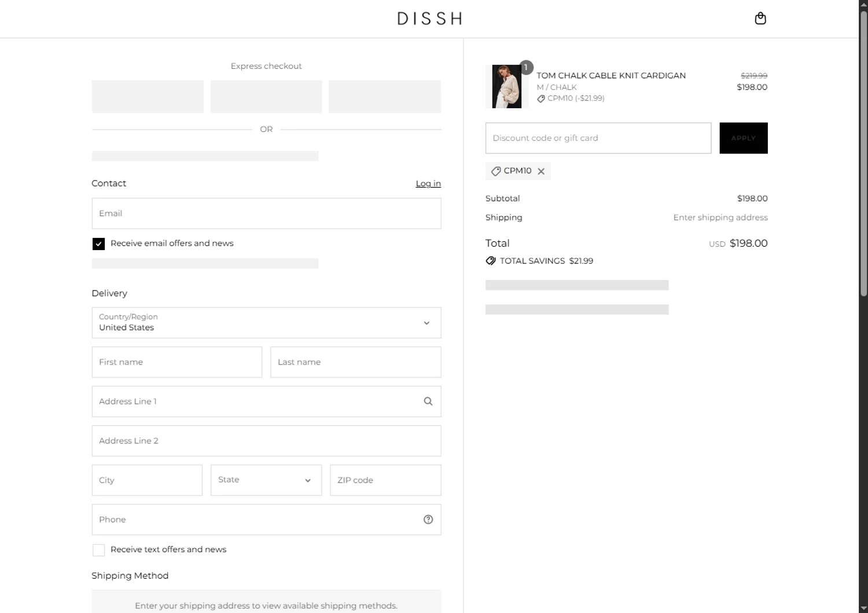868x613 pixels.
Task: Focus the Discount code or gift card field
Action: [x=598, y=138]
